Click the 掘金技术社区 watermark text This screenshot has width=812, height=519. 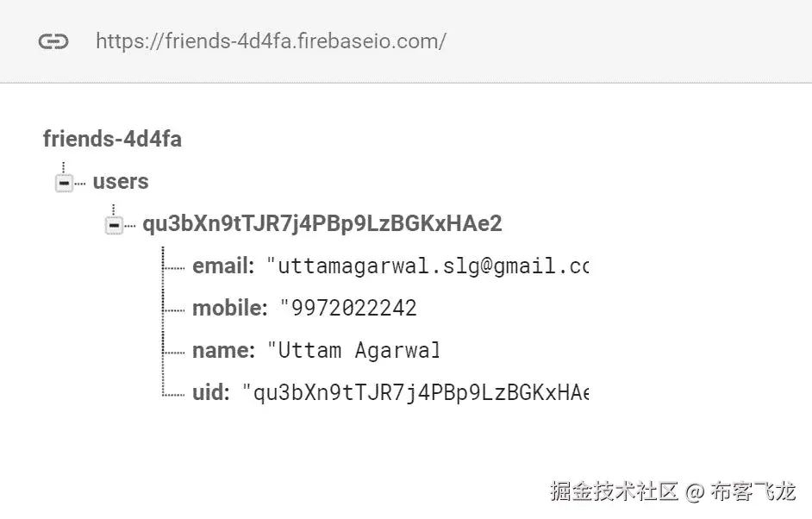[615, 491]
